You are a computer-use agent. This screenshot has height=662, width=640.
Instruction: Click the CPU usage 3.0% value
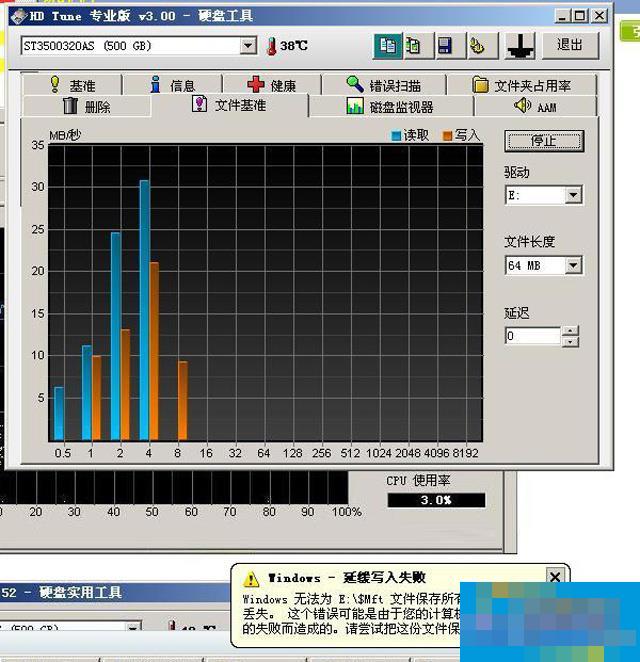[436, 500]
